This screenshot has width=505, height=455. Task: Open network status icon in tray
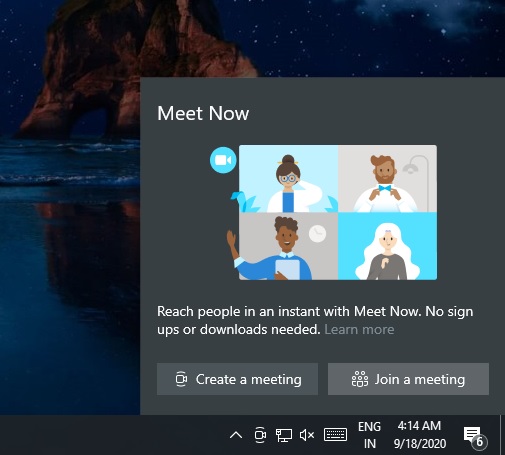pyautogui.click(x=284, y=435)
